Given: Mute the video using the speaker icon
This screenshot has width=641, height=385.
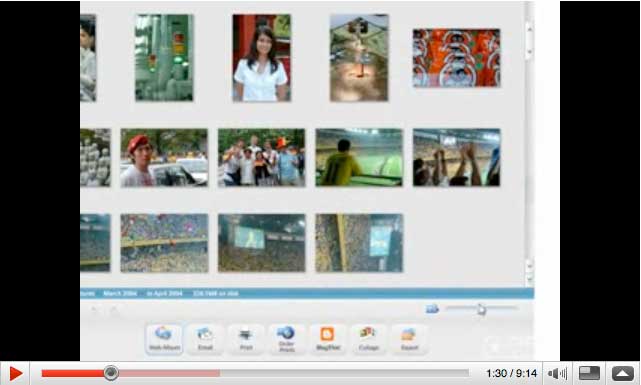Looking at the screenshot, I should pos(557,374).
